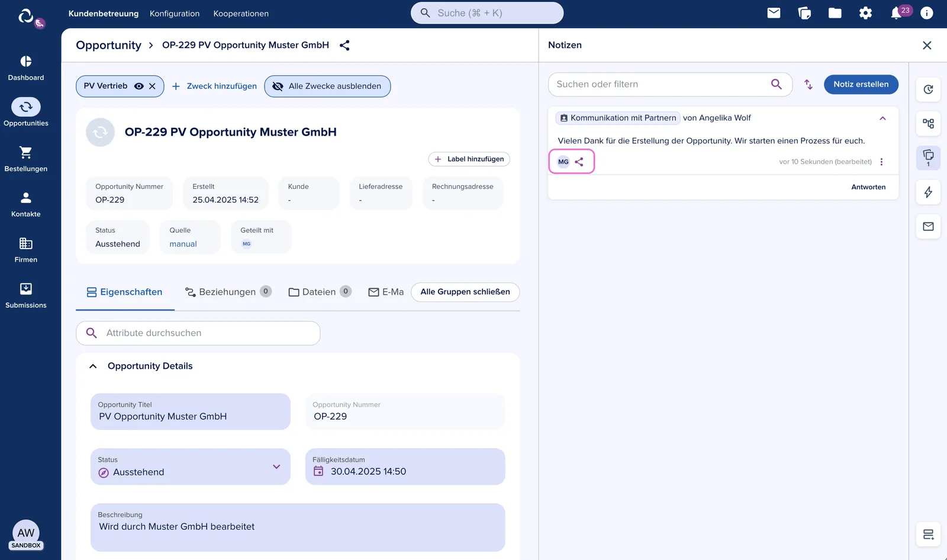
Task: Toggle visibility eye on PV Vertrieb purpose
Action: pyautogui.click(x=139, y=86)
